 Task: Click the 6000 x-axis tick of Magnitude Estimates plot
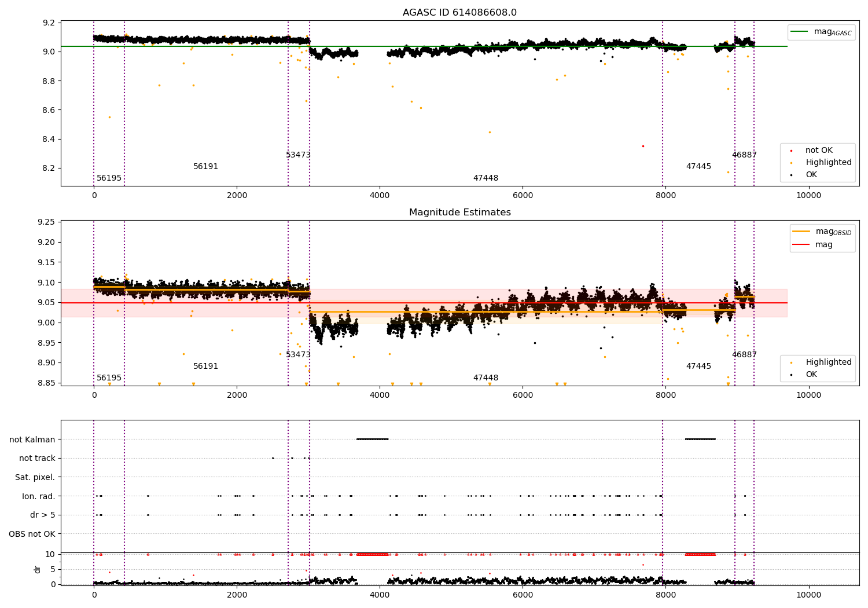tap(523, 395)
